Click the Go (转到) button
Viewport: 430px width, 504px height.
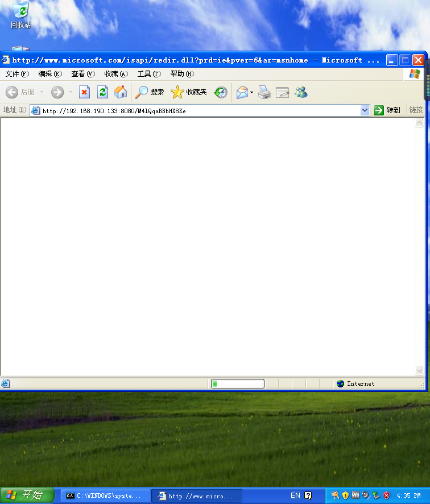point(387,110)
